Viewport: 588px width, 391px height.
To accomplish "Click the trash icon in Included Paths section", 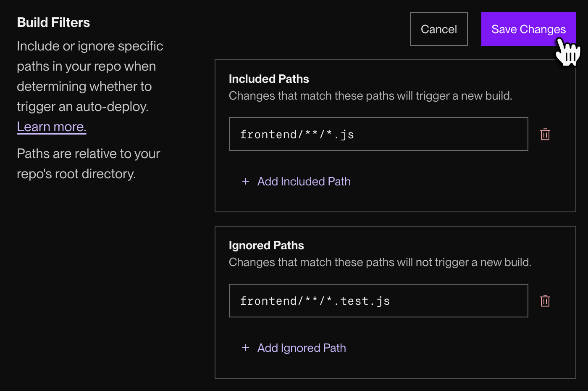I will point(545,134).
